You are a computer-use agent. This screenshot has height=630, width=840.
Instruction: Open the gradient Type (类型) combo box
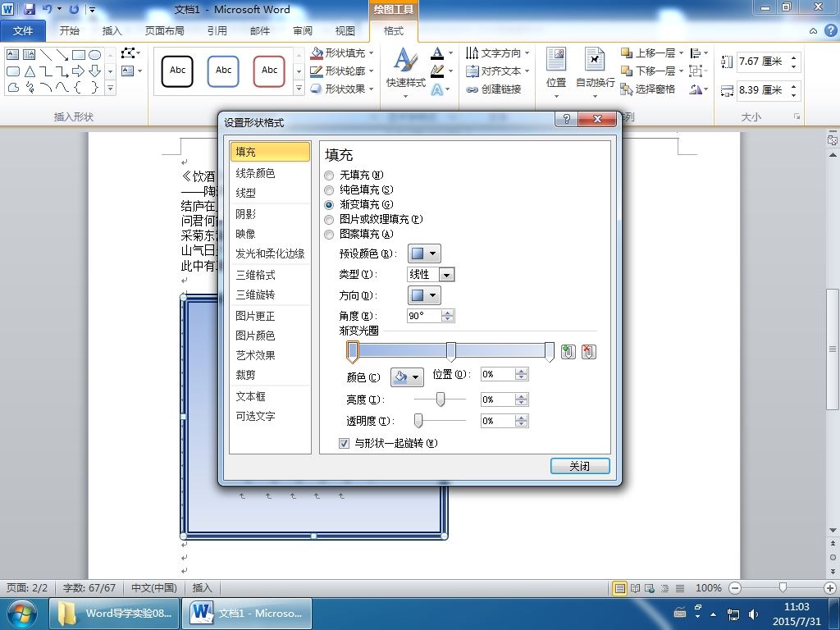[x=431, y=274]
